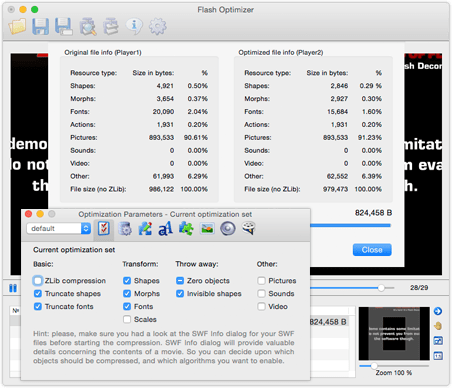The image size is (452, 388).
Task: Uncheck Truncate fonts
Action: click(x=38, y=307)
